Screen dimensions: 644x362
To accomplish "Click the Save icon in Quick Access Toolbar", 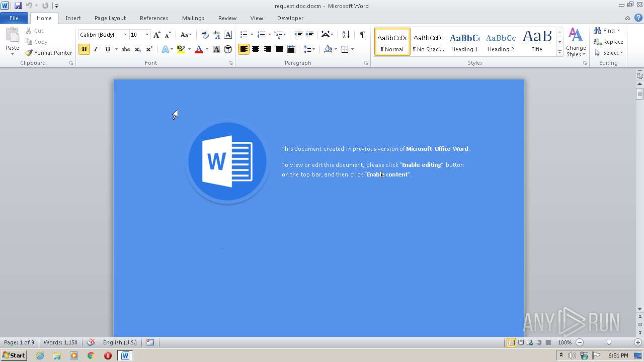I will tap(18, 6).
